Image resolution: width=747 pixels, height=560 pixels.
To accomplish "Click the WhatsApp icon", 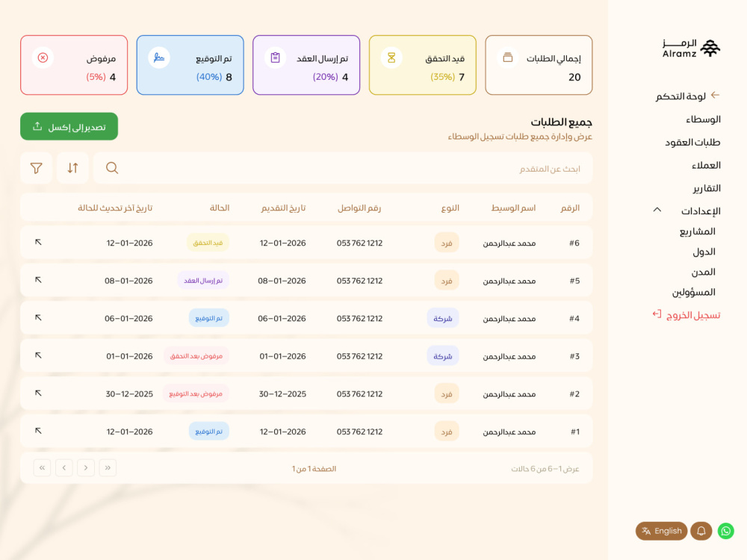I will pos(725,531).
